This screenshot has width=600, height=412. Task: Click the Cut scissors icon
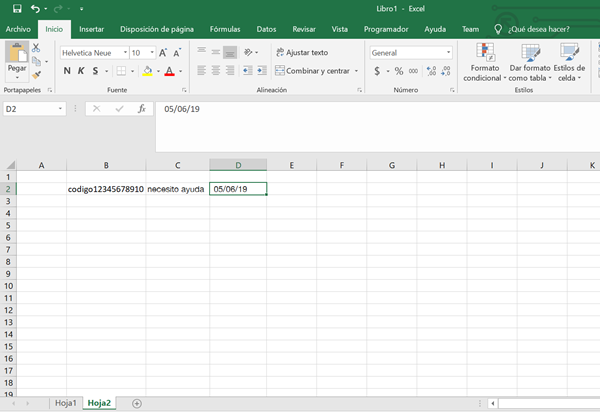tap(37, 48)
